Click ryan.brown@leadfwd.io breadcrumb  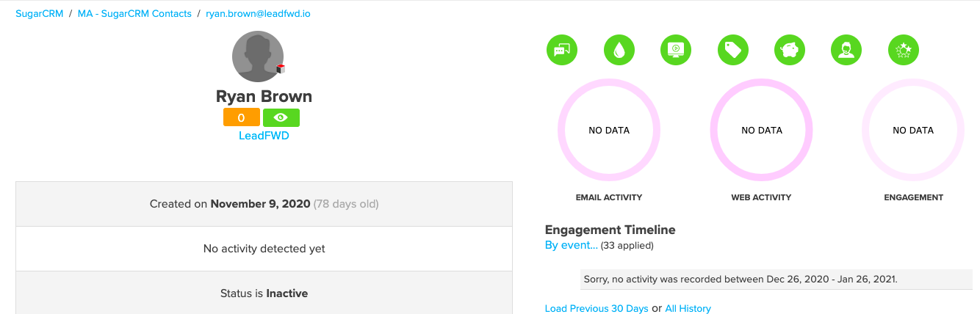tap(258, 14)
